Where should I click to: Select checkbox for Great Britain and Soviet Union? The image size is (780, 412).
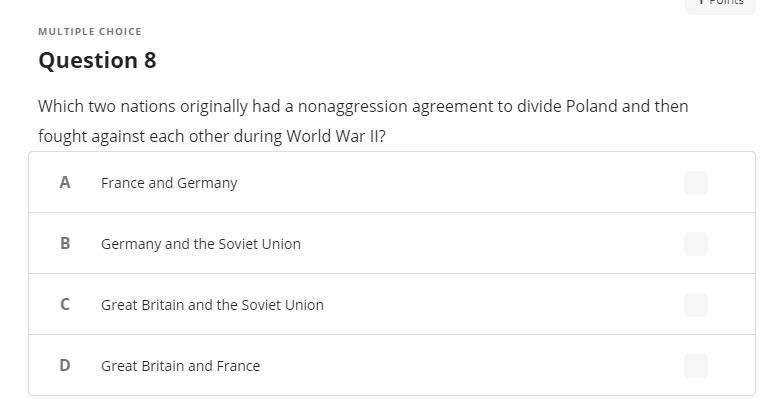(696, 305)
